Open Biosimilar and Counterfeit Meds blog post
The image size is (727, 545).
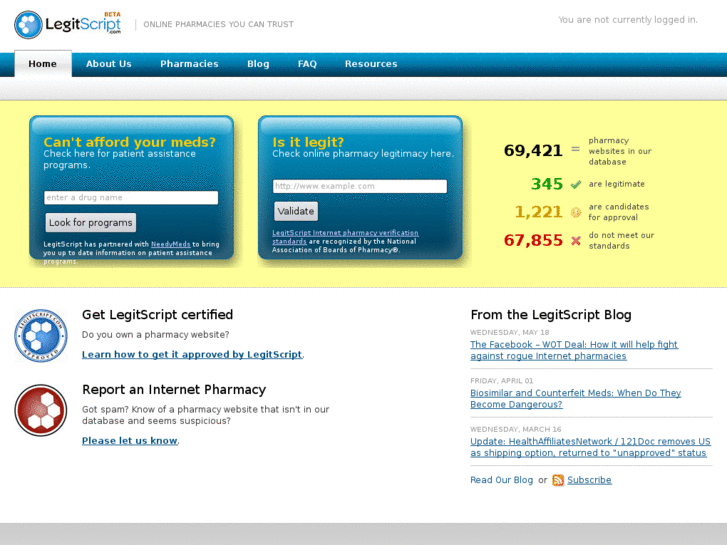(575, 398)
